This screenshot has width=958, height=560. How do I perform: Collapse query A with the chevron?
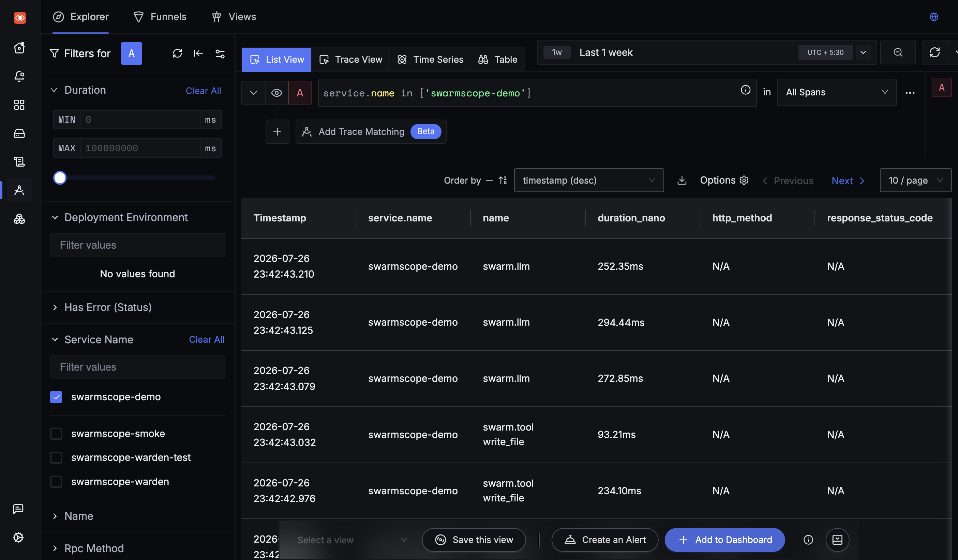(x=254, y=93)
